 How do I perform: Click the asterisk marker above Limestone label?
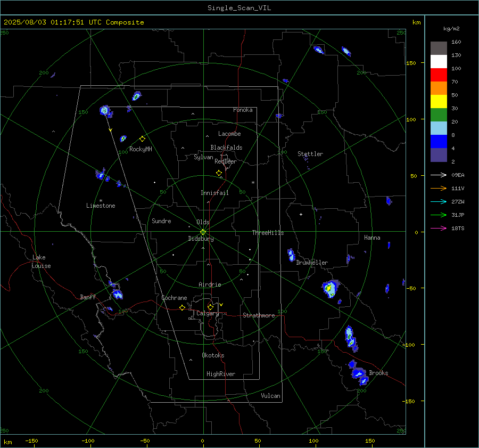tap(101, 201)
